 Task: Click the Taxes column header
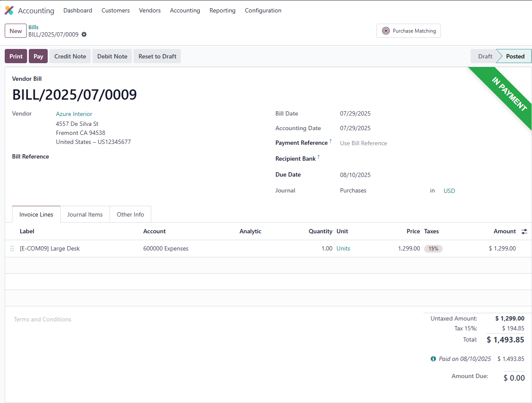[431, 231]
